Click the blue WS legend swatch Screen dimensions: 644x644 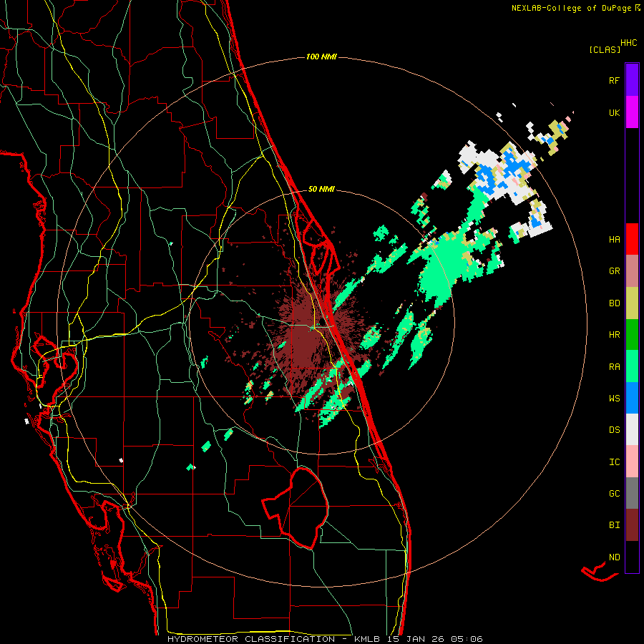tap(632, 398)
